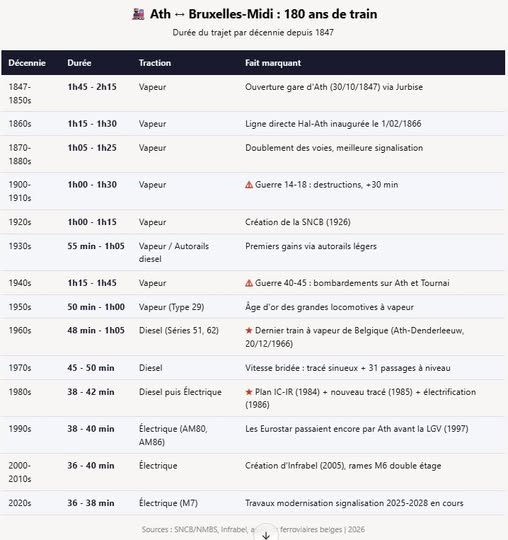508x540 pixels.
Task: Click the Sources footer text
Action: (x=253, y=530)
